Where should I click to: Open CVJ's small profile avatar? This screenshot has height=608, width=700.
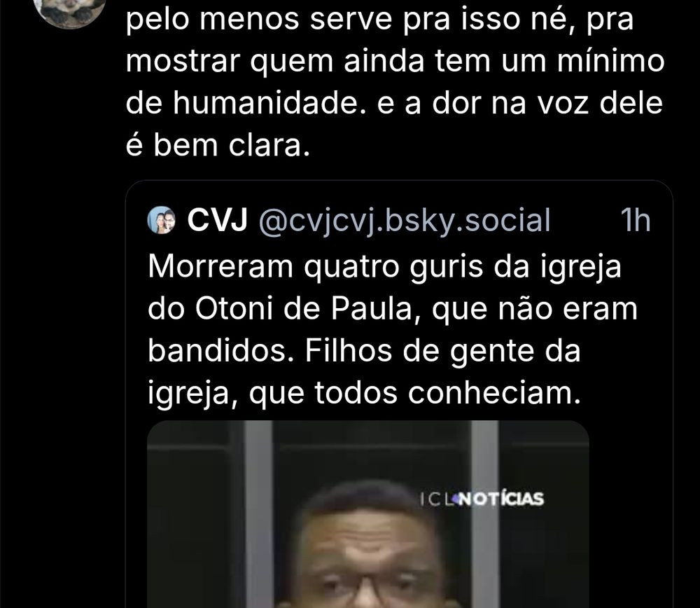[x=161, y=220]
